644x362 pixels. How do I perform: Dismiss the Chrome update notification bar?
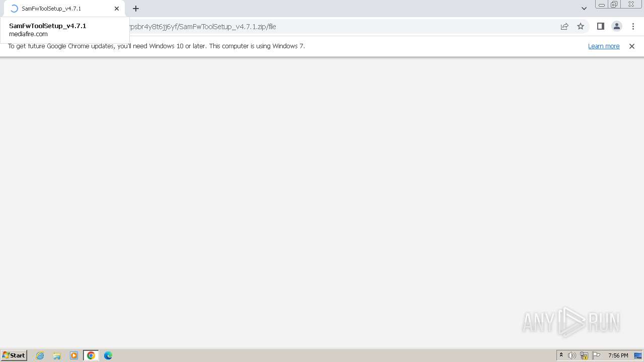632,46
